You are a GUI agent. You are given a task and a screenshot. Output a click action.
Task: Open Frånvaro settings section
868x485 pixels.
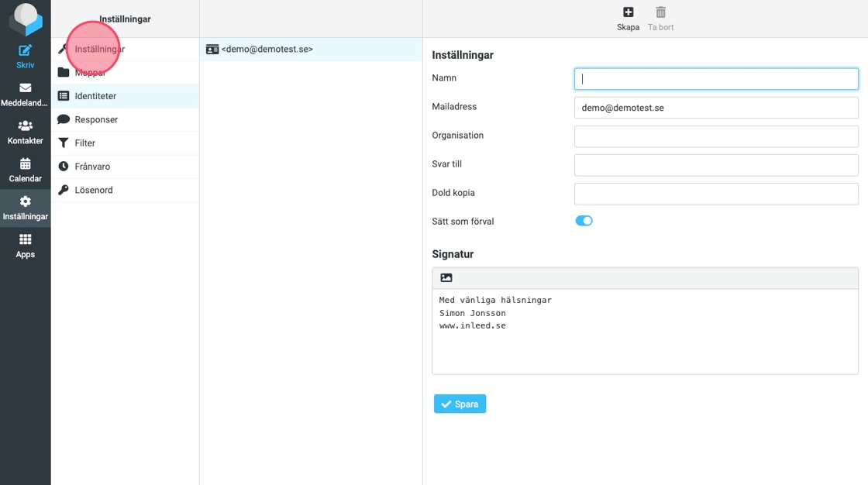click(x=92, y=167)
